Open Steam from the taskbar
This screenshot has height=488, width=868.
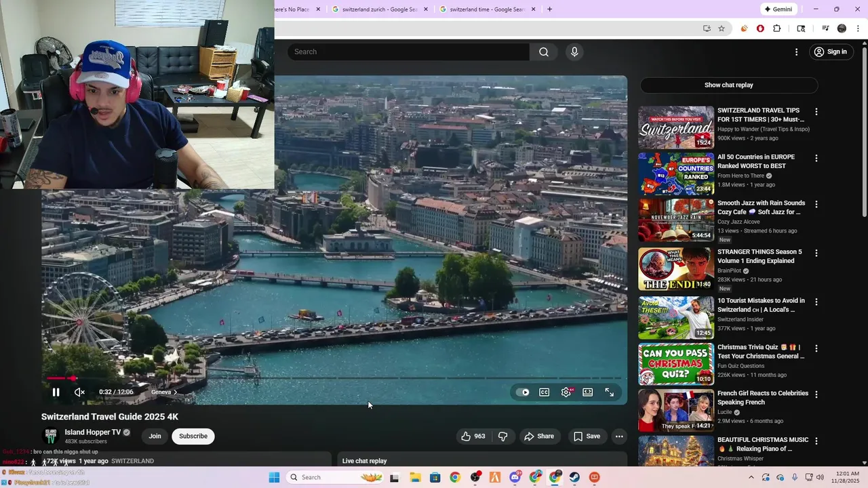point(574,477)
